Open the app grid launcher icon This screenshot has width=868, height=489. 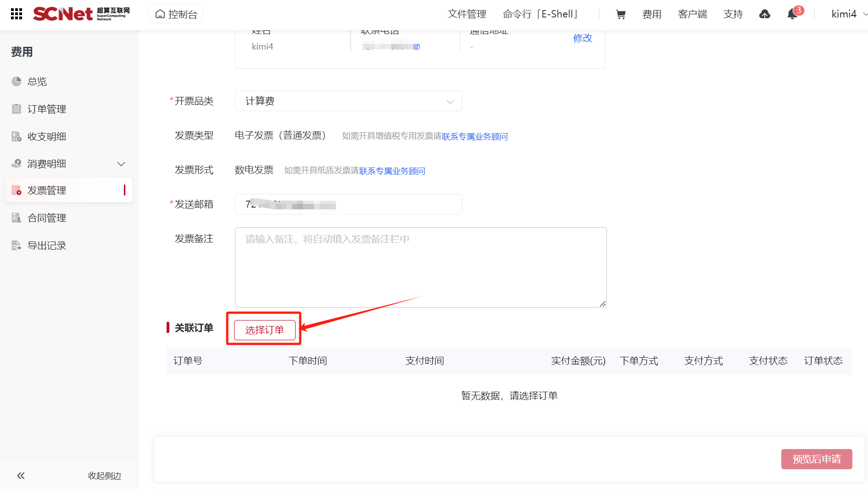click(x=17, y=14)
